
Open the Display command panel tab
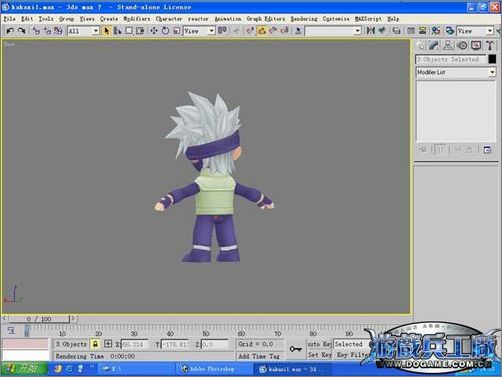[476, 46]
